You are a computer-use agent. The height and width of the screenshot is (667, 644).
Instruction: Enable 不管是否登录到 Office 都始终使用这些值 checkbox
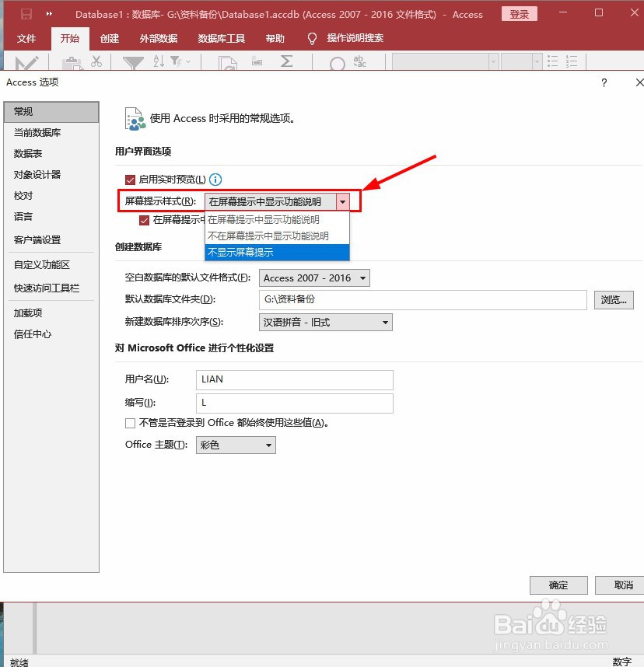click(x=130, y=423)
